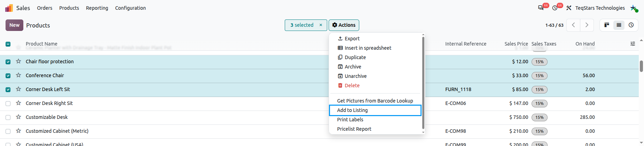Click the 285.00 on hand value
The height and width of the screenshot is (146, 644).
click(x=587, y=117)
